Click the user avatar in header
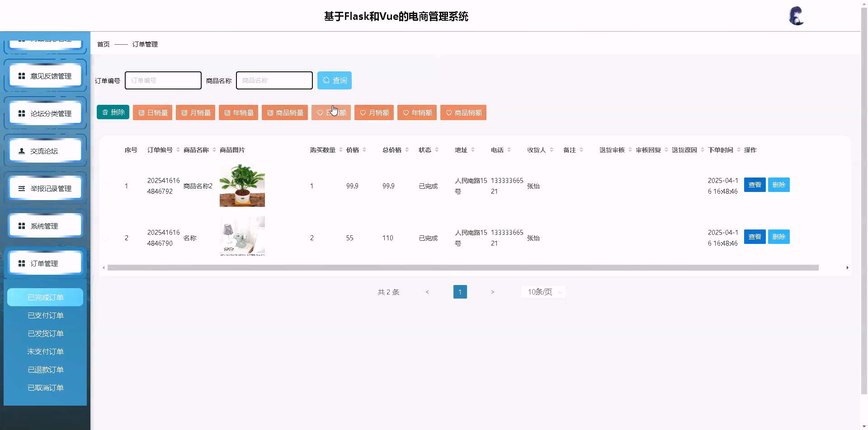 coord(796,16)
